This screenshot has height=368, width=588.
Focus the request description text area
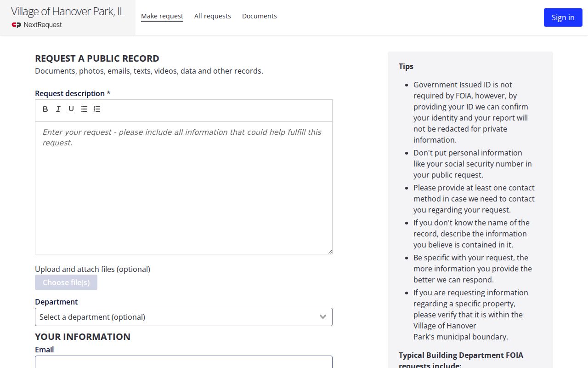184,188
